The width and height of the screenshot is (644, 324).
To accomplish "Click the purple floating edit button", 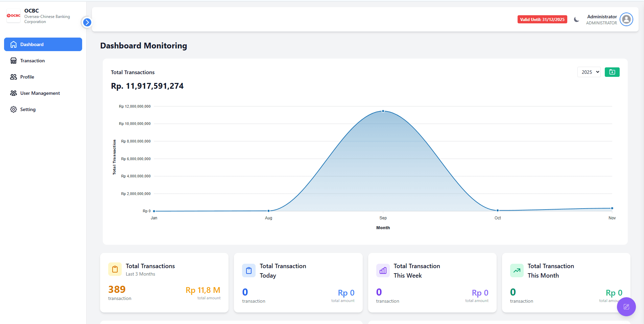I will point(626,307).
